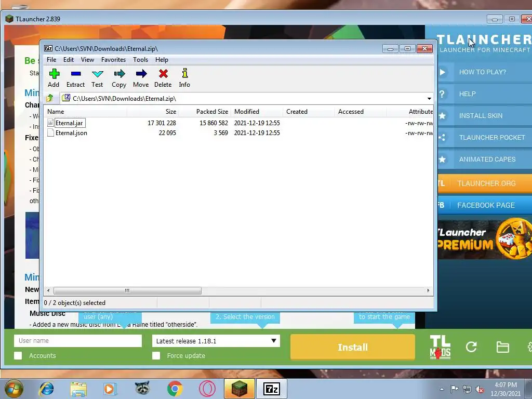Sort by the Accessed column header
The image size is (532, 399).
361,112
